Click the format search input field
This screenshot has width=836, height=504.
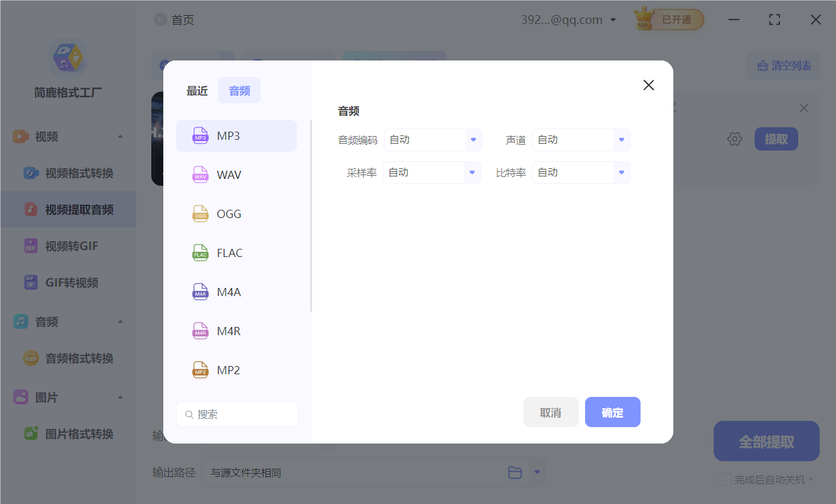tap(237, 414)
